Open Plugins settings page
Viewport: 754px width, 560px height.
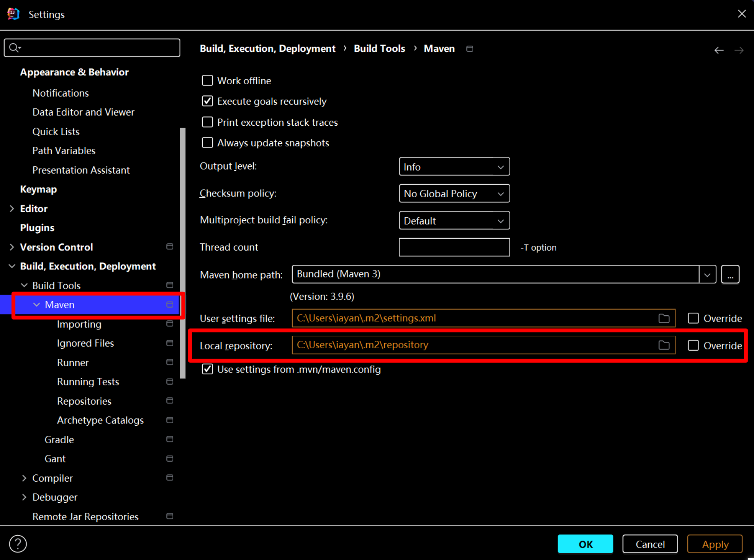[x=37, y=228]
